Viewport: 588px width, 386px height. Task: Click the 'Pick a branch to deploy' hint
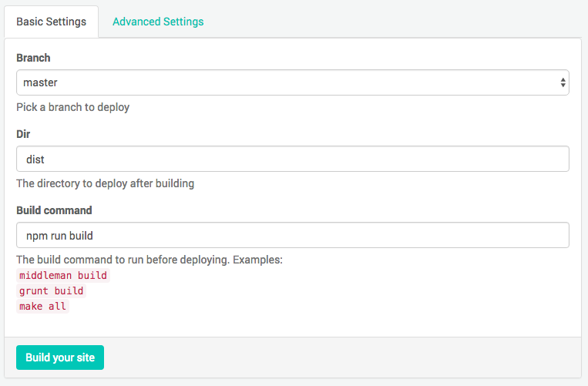pos(72,107)
